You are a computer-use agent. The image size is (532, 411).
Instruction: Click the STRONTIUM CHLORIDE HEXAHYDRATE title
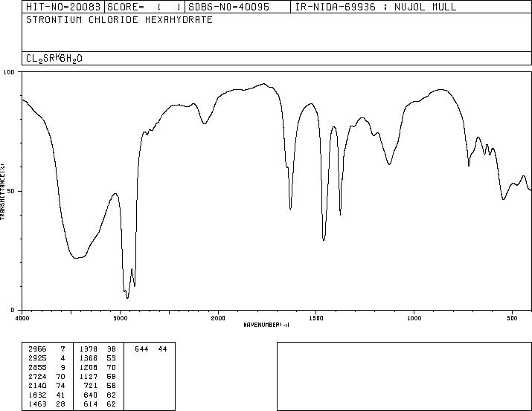[120, 19]
